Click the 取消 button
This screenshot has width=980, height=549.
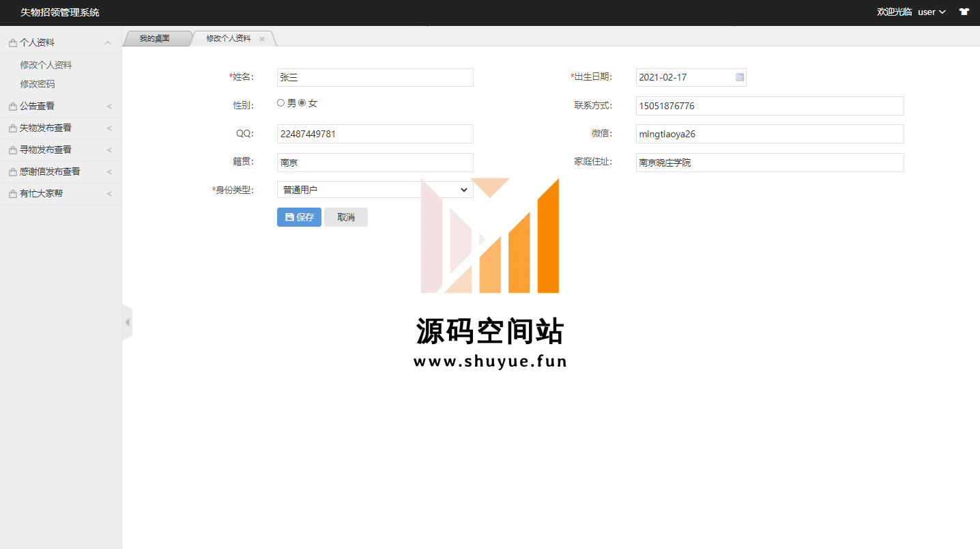[346, 217]
